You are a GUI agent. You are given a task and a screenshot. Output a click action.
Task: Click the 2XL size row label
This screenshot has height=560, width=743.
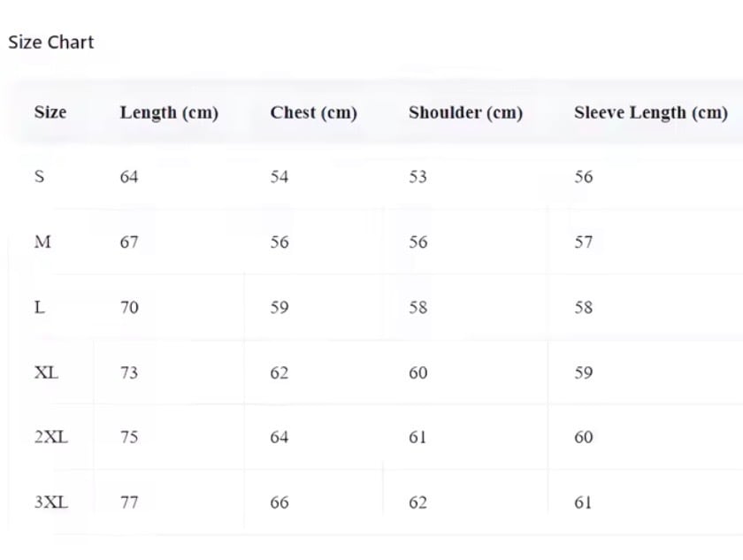[50, 437]
